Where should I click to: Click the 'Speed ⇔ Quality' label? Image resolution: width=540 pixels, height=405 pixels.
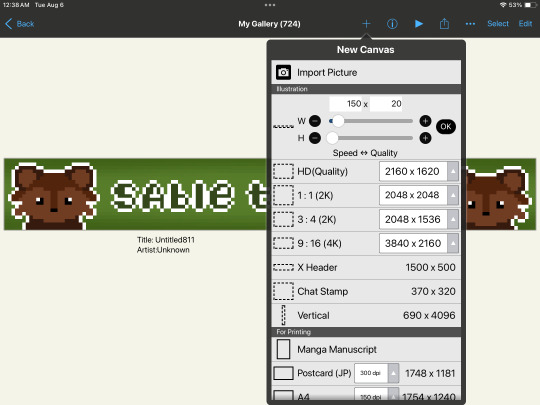tap(365, 153)
